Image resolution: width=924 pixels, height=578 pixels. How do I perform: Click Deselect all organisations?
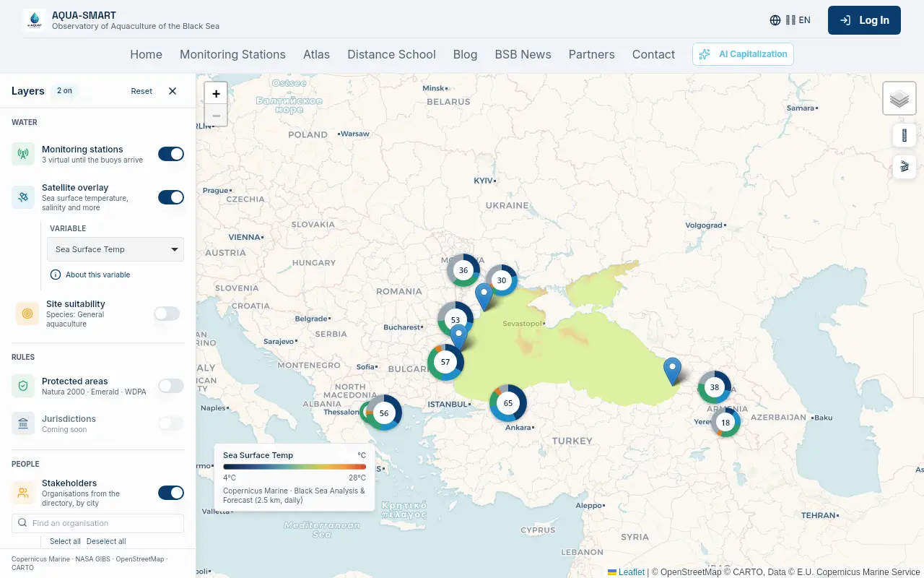click(x=106, y=541)
